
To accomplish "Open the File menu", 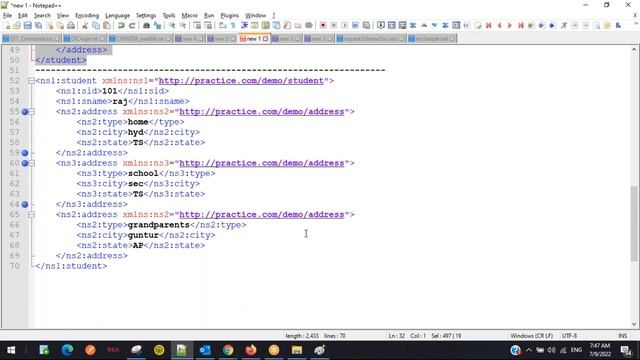I will tap(7, 16).
